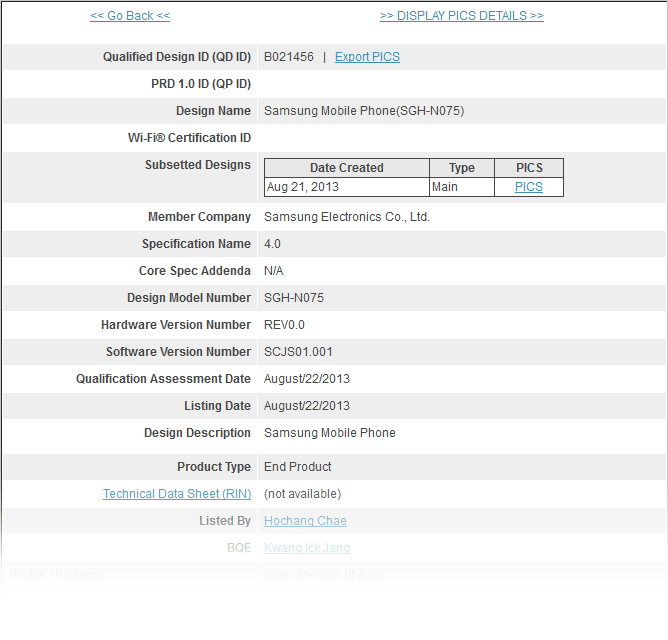Select the Aug 21, 2013 table cell
Image resolution: width=668 pixels, height=640 pixels.
[x=304, y=187]
